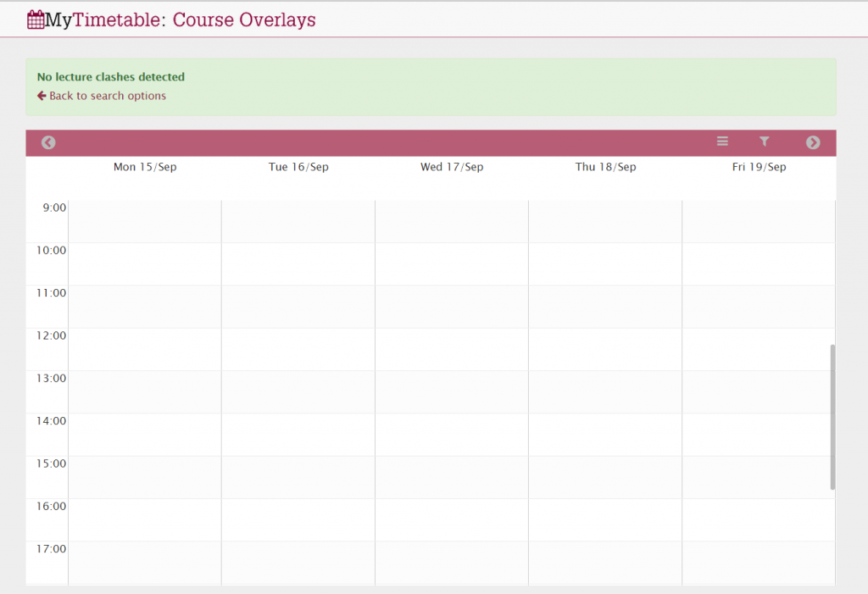This screenshot has height=594, width=868.
Task: Click the 16:00 time label
Action: tap(51, 506)
